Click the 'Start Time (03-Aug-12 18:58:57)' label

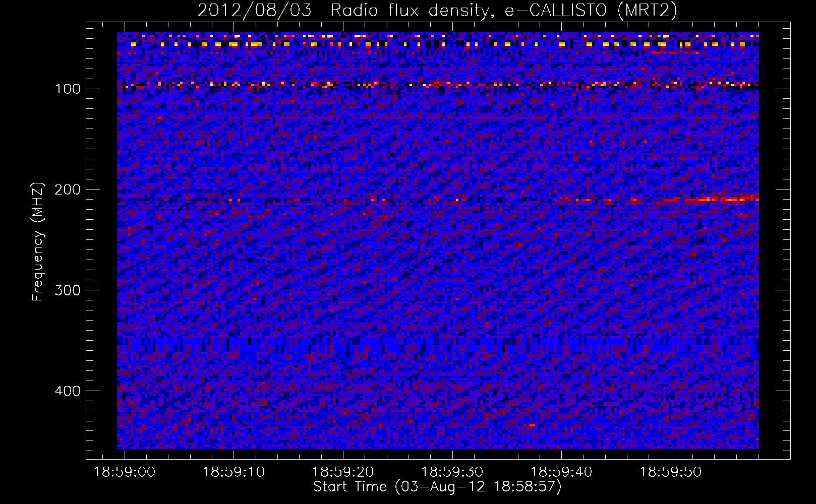437,487
